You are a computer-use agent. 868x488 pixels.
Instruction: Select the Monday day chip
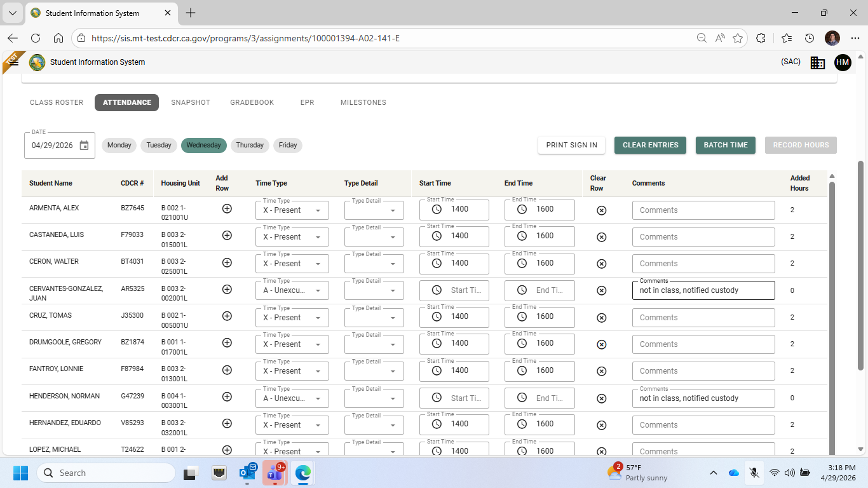pos(119,146)
